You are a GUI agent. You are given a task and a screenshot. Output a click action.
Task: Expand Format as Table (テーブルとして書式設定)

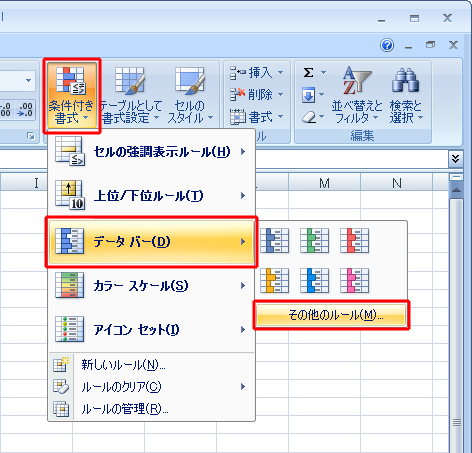(130, 95)
